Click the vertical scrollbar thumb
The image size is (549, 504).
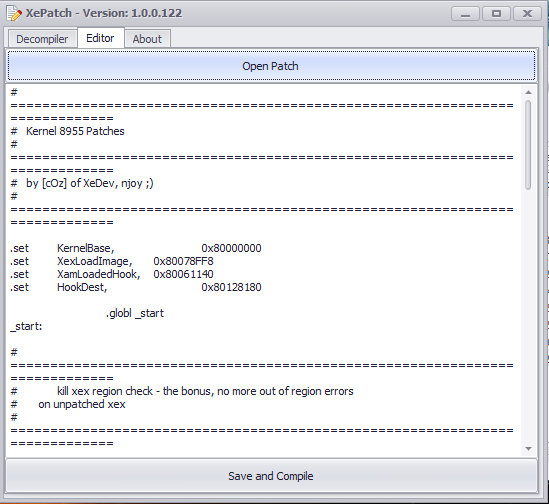pos(528,145)
